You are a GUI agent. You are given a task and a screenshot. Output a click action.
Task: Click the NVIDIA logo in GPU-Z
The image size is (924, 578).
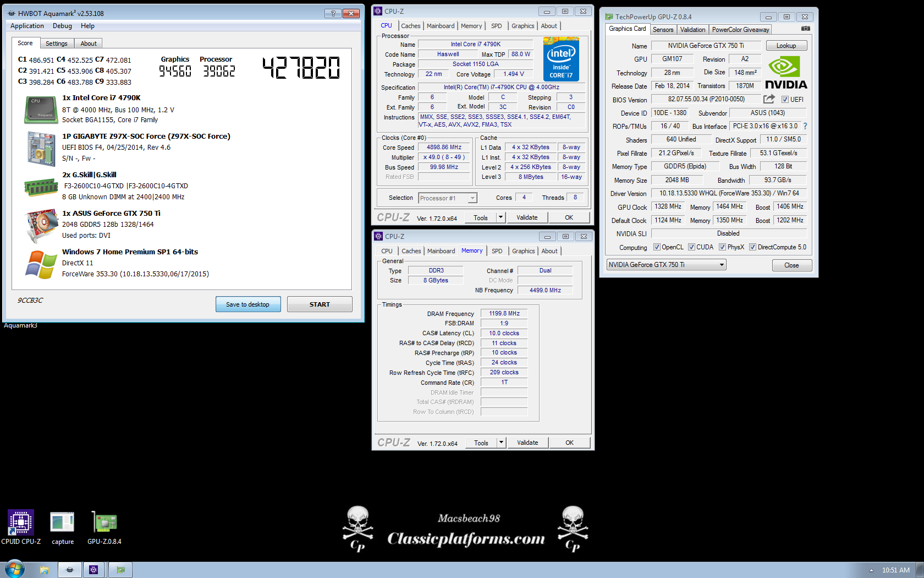786,73
